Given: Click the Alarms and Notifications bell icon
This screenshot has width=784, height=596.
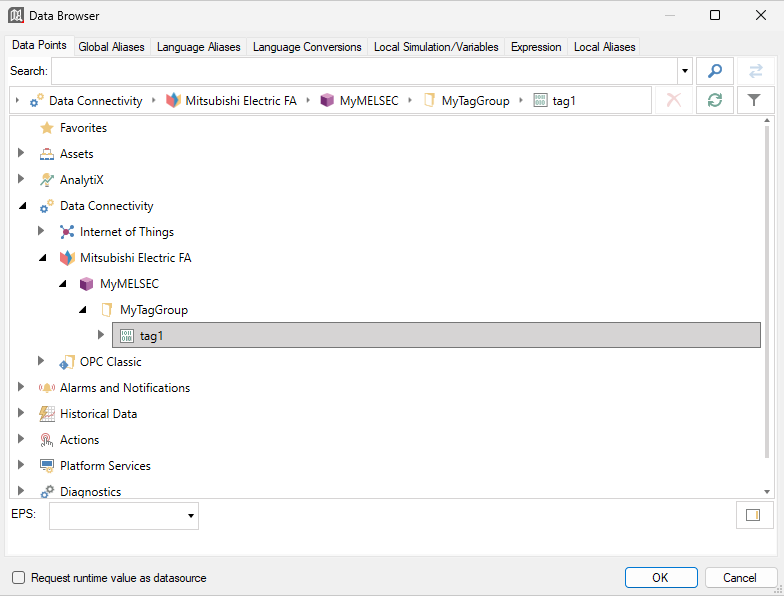Looking at the screenshot, I should click(47, 388).
